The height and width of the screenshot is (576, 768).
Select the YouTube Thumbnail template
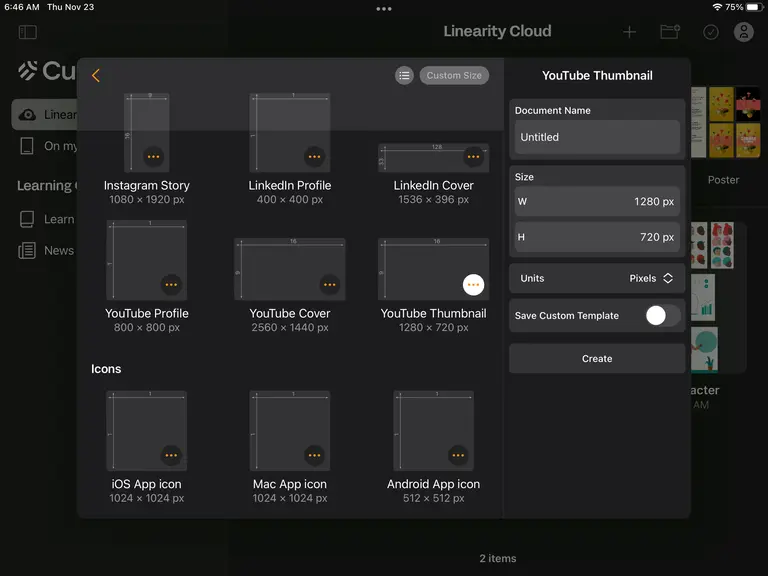pos(433,269)
